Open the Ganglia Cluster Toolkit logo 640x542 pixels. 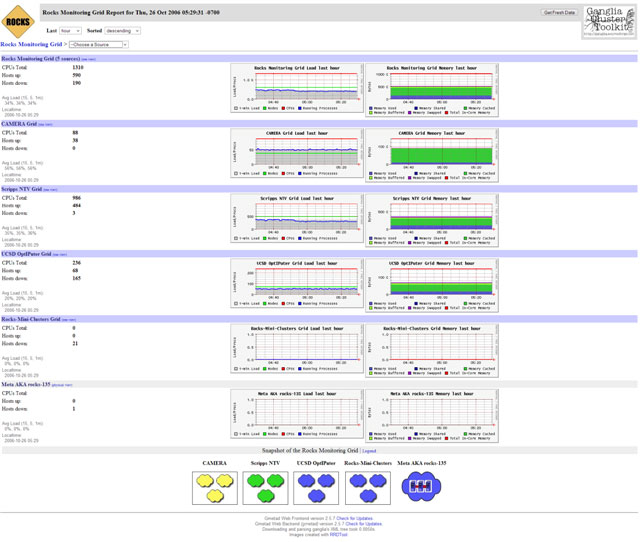coord(609,22)
